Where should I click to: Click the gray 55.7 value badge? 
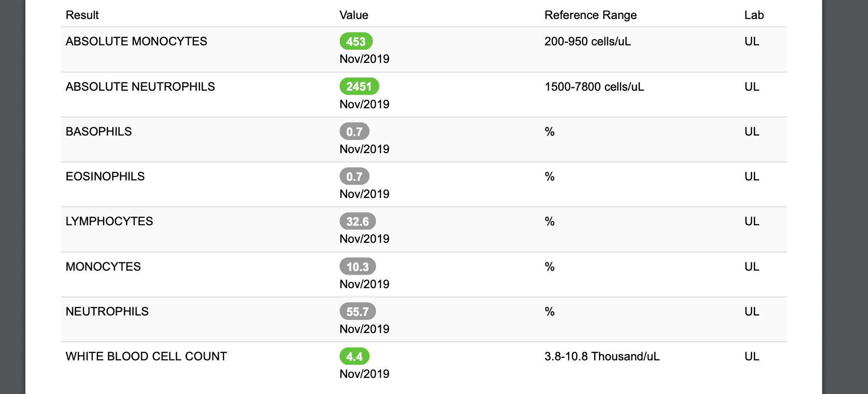[358, 311]
